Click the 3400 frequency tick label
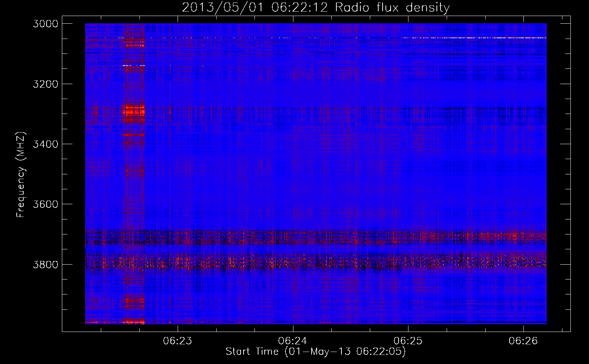589x364 pixels. click(46, 144)
